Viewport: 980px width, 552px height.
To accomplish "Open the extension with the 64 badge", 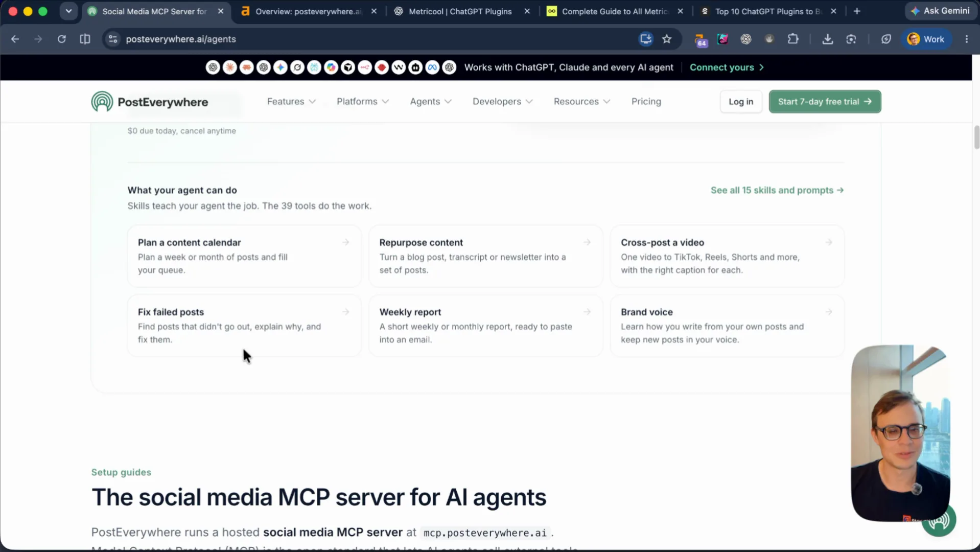I will 701,39.
